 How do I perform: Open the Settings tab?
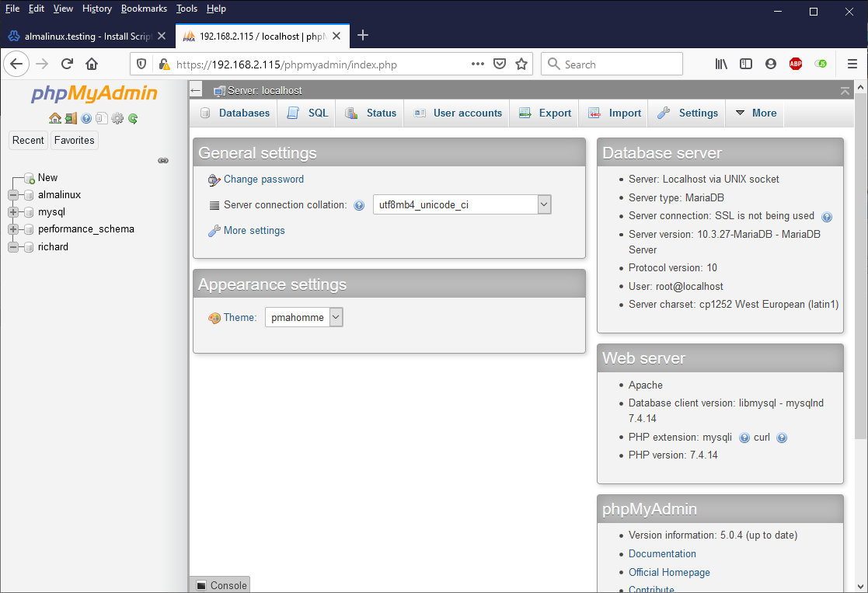[688, 113]
